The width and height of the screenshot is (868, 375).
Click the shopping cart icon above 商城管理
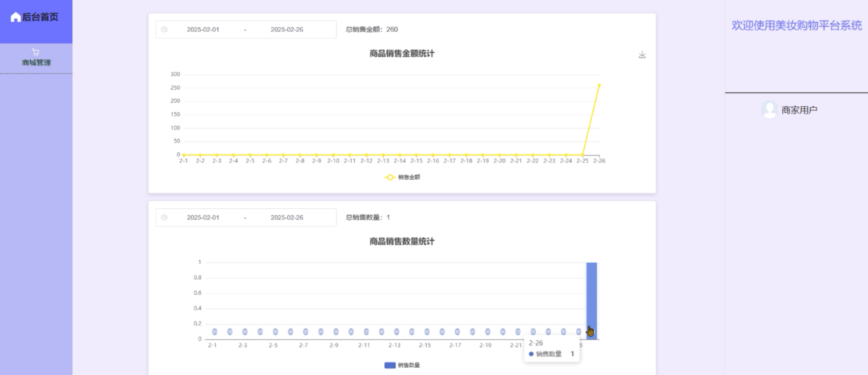click(x=35, y=52)
